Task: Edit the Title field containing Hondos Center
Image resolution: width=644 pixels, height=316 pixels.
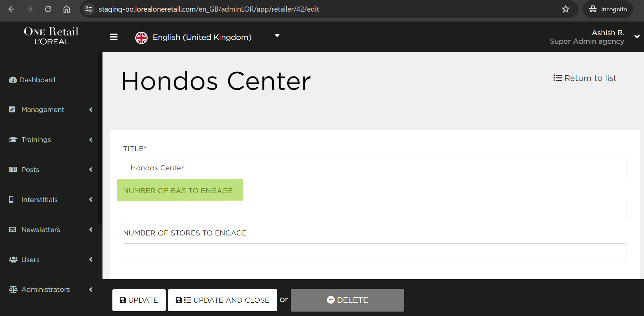Action: pos(375,168)
